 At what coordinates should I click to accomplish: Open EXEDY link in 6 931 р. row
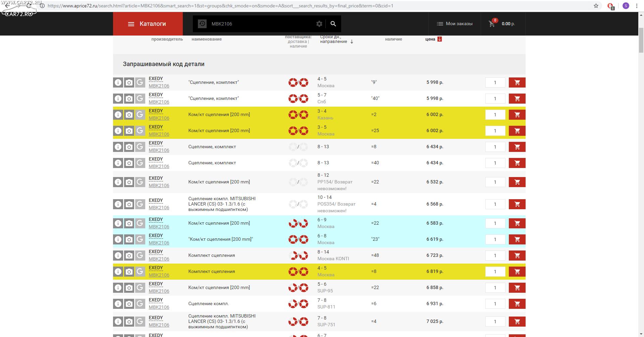(x=156, y=300)
